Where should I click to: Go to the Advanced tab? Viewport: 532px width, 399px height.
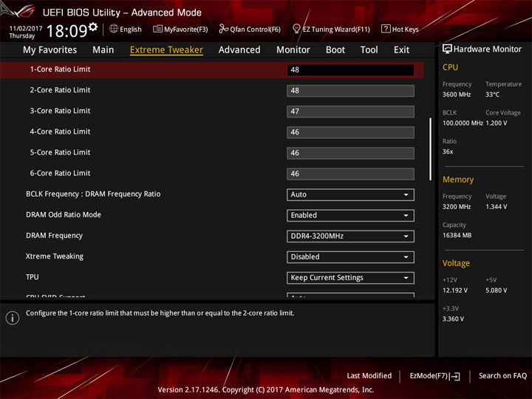[x=239, y=50]
